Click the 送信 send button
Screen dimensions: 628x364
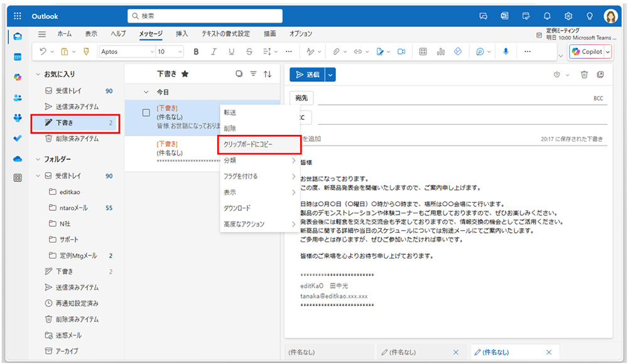(308, 75)
